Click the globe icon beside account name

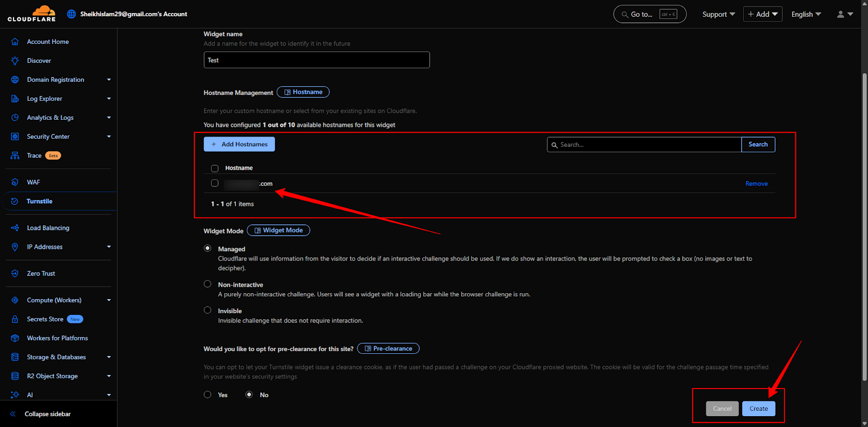coord(72,14)
